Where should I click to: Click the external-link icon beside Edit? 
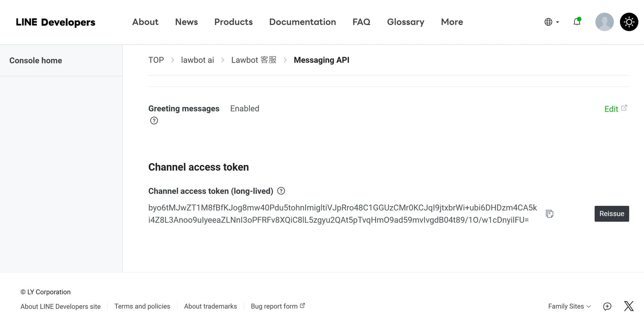tap(624, 108)
